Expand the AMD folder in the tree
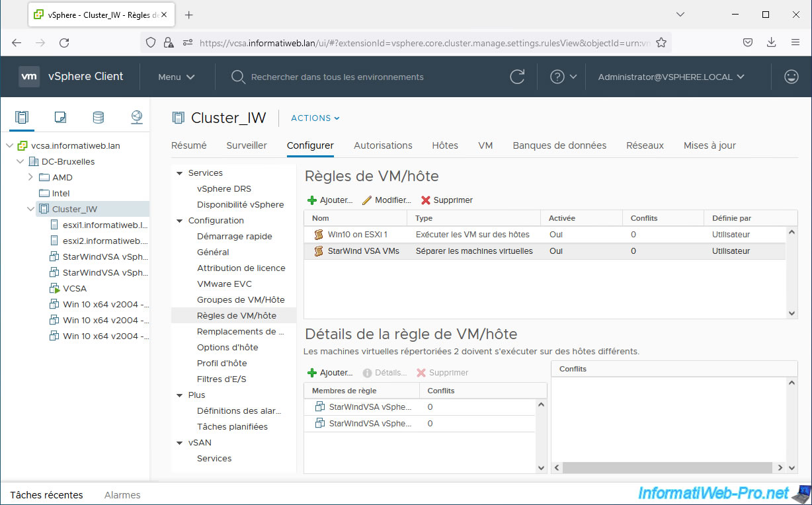Screen dimensions: 812x505 [30, 177]
